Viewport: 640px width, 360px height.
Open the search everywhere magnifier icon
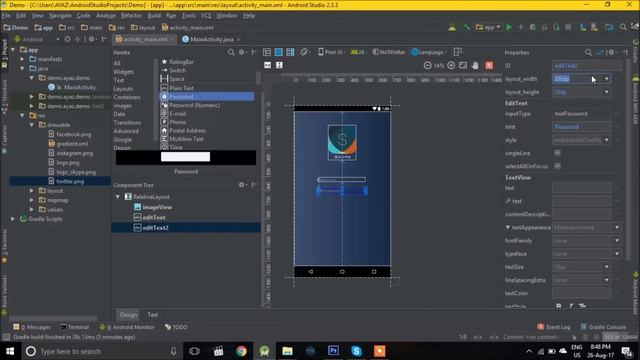623,27
